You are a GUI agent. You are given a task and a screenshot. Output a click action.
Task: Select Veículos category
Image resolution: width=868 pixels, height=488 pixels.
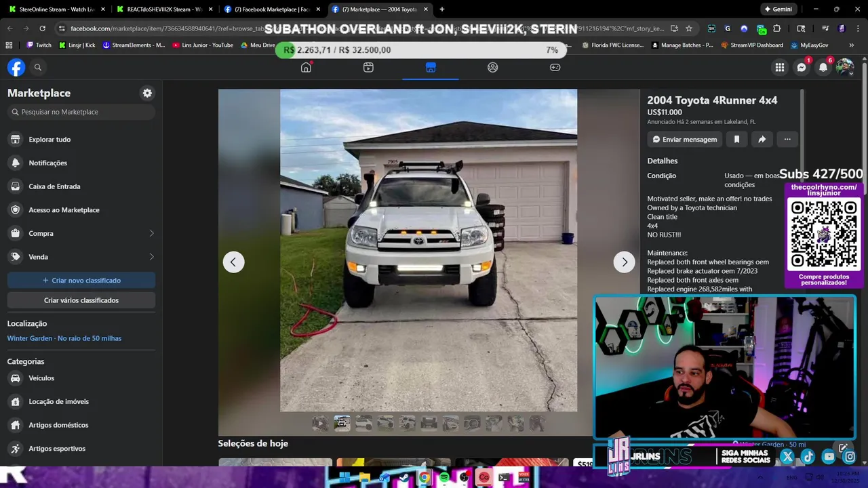point(81,378)
